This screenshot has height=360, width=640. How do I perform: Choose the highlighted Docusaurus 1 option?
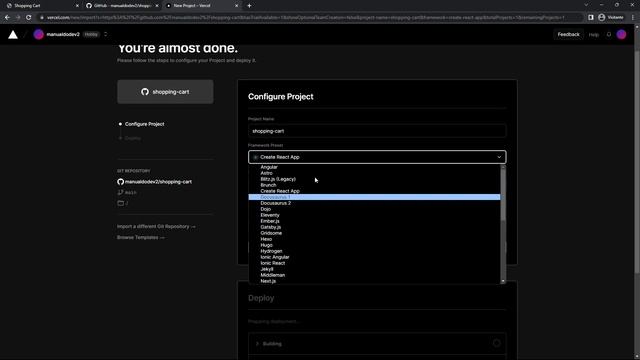click(x=374, y=197)
